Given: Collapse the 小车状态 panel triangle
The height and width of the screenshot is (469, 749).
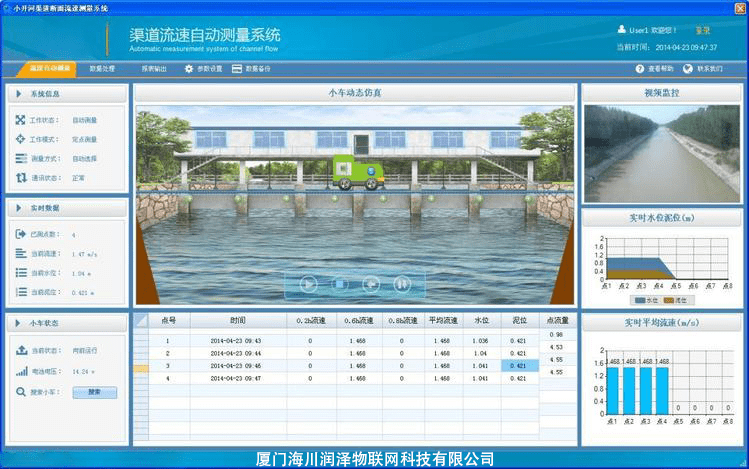Looking at the screenshot, I should tap(18, 323).
